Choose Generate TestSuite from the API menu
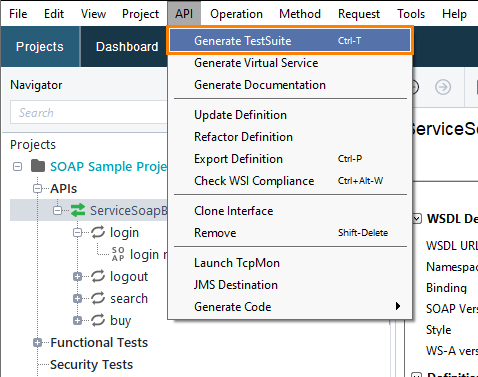Viewport: 478px width, 377px height. (290, 41)
